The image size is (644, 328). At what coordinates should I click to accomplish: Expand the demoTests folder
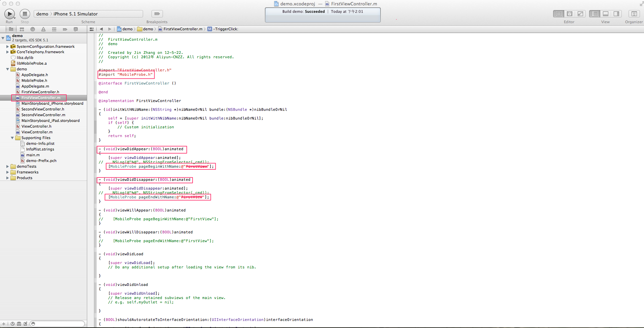tap(7, 166)
